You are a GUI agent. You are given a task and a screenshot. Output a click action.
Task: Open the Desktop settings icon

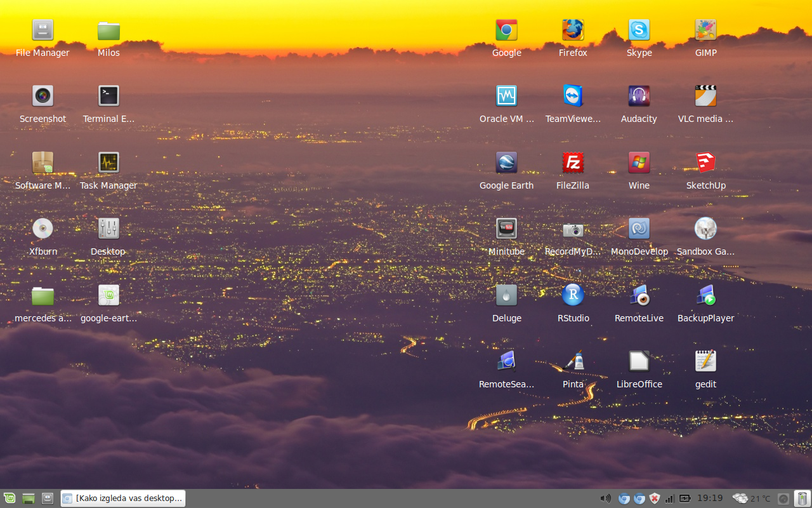pyautogui.click(x=108, y=229)
